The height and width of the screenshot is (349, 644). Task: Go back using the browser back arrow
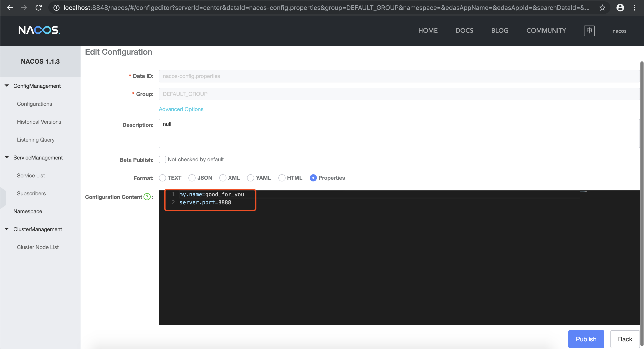coord(10,8)
